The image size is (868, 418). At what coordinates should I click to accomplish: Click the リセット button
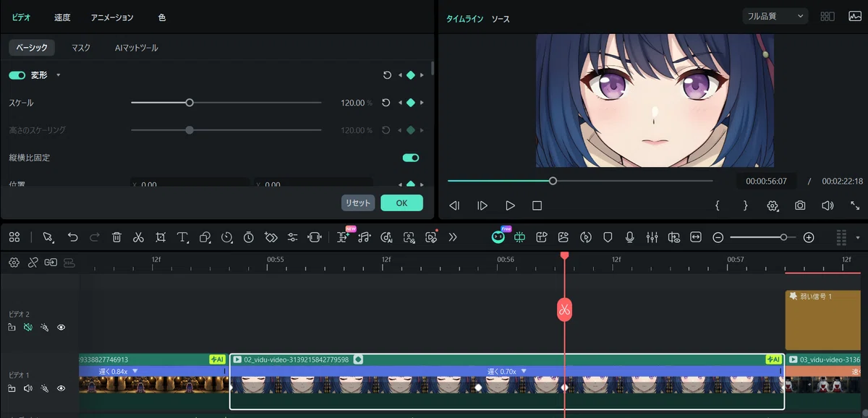pos(358,203)
